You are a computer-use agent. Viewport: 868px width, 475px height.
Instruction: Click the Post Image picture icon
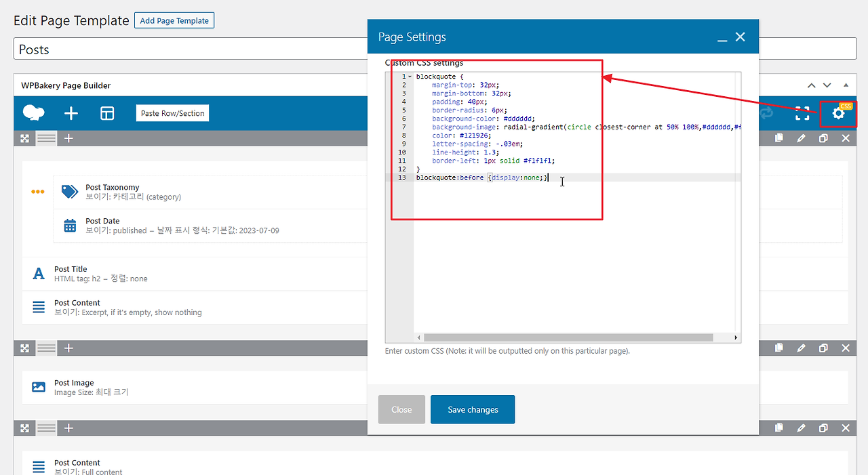pos(39,387)
